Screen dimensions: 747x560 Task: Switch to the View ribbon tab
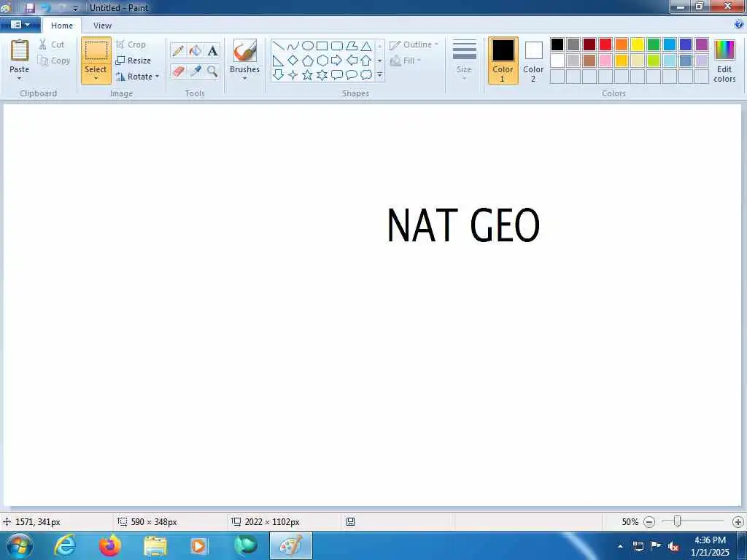tap(102, 26)
